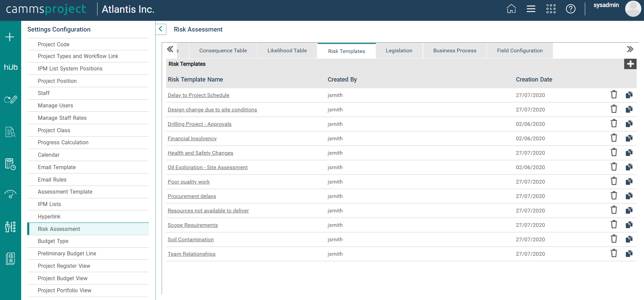644x300 pixels.
Task: Switch to Business Process tab
Action: point(455,51)
